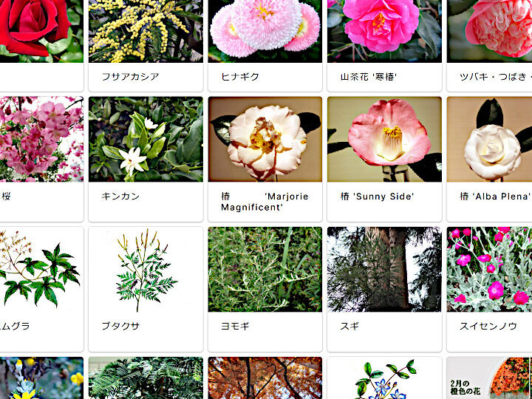Viewport: 532px width, 399px height.
Task: Open the ヨモギ green foliage photo
Action: 265,270
